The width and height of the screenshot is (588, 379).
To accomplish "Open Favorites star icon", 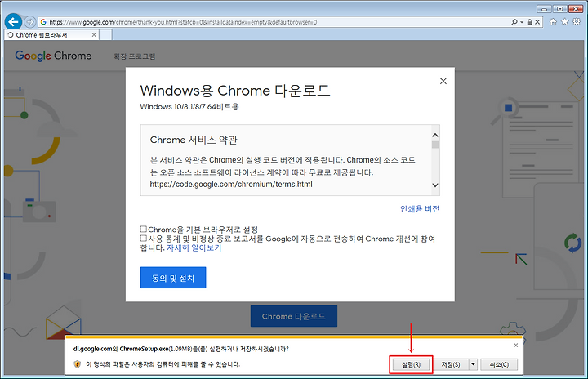I will 565,22.
